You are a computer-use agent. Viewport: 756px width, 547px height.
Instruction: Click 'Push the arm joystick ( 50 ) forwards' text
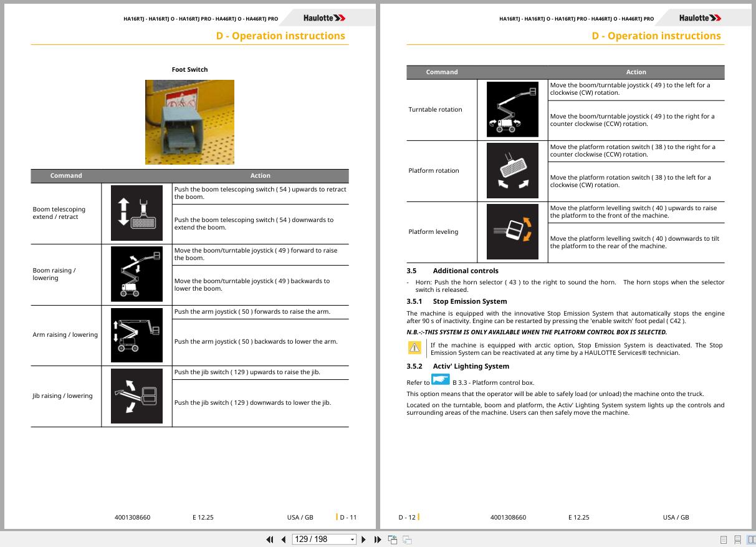pos(252,312)
